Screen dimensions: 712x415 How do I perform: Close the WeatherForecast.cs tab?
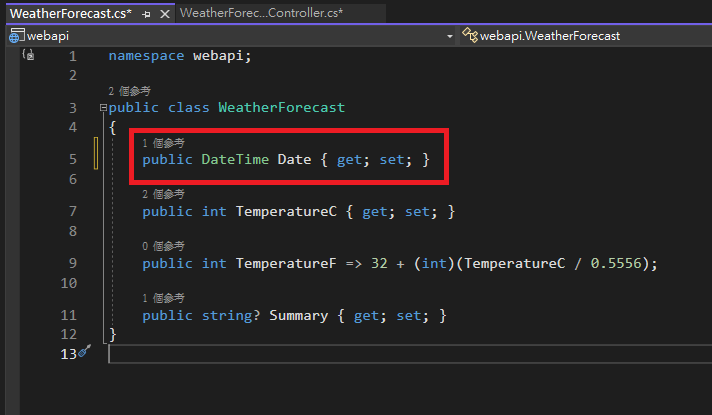(163, 14)
